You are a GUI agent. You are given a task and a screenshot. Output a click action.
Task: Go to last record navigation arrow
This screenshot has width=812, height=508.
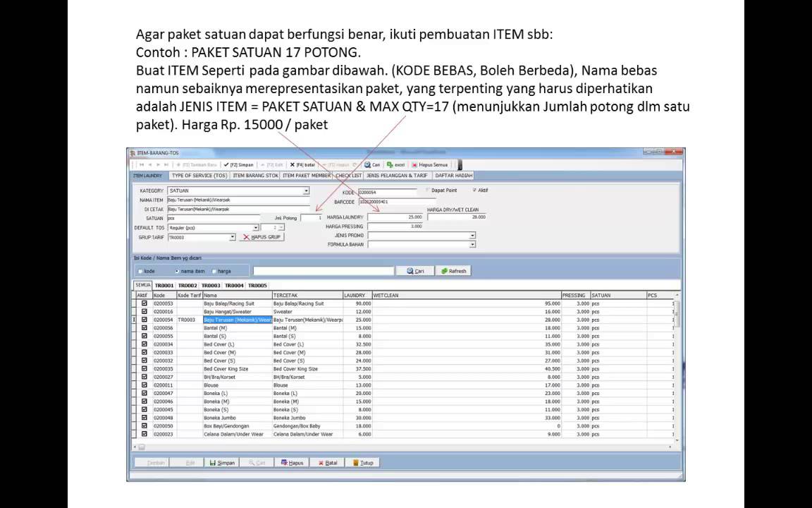tap(166, 165)
